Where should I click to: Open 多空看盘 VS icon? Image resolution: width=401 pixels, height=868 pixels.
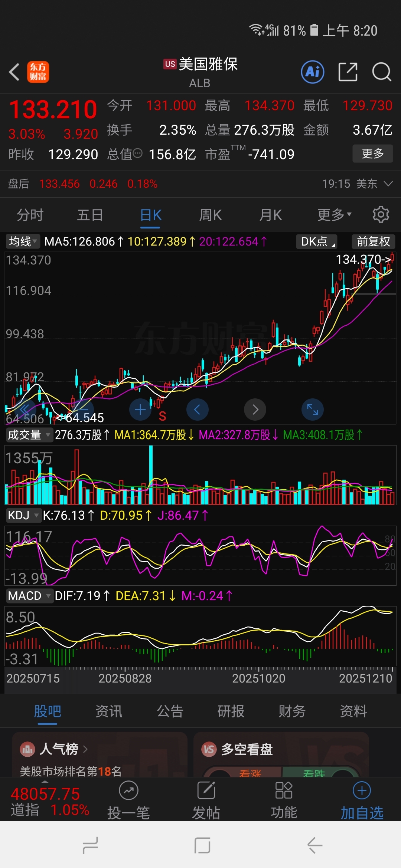click(x=209, y=749)
